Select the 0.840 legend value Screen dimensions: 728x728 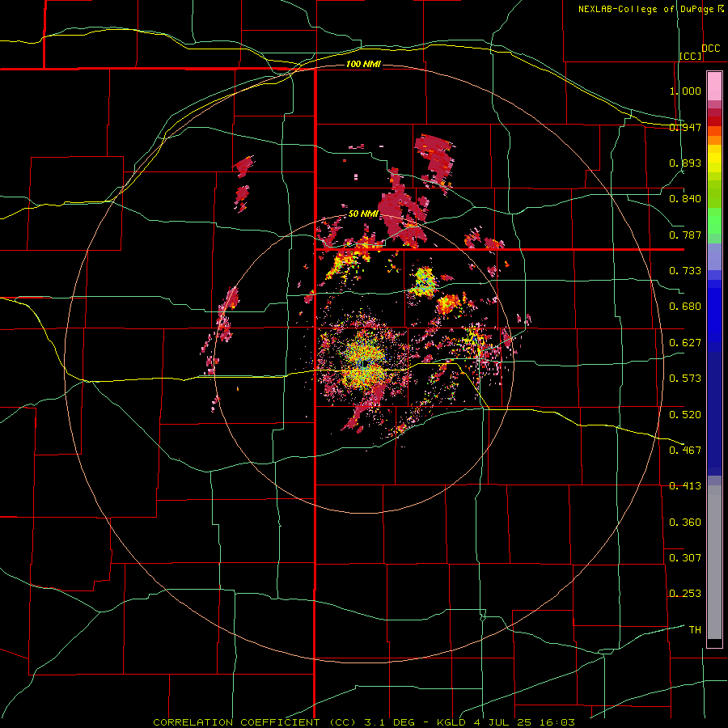tap(685, 199)
